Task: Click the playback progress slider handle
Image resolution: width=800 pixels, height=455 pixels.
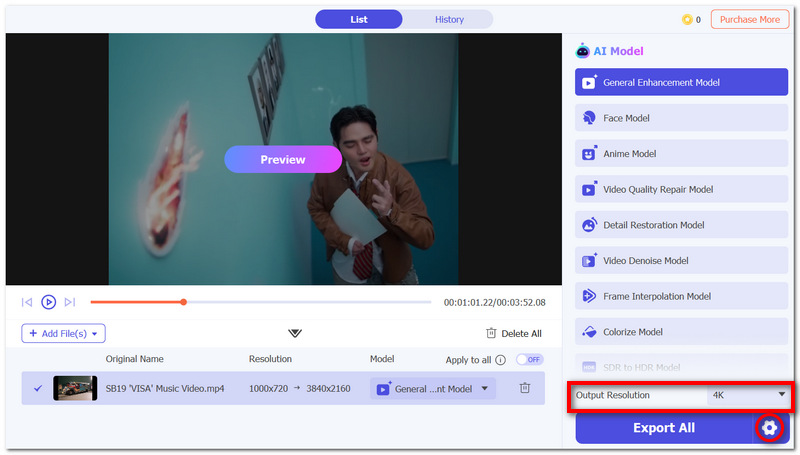Action: pos(184,302)
